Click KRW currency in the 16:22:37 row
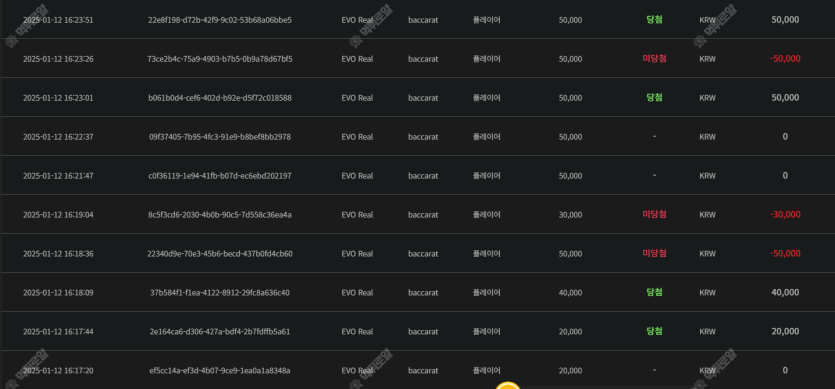 click(708, 137)
